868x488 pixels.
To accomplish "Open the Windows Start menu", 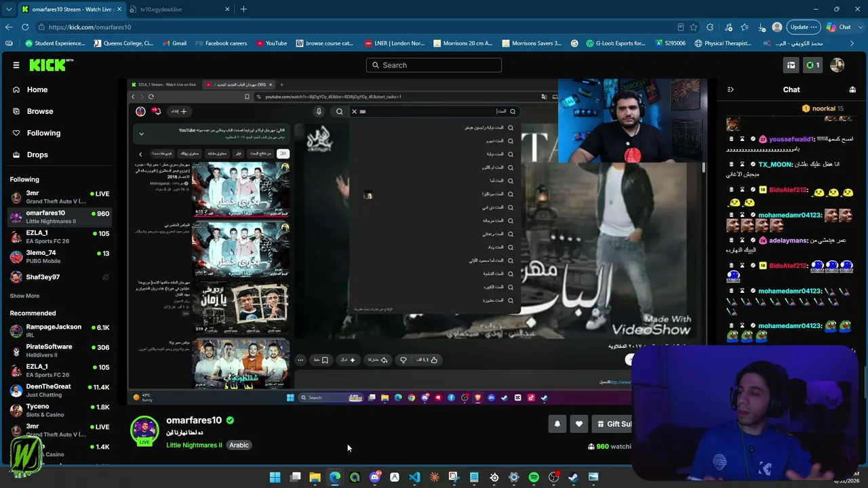I will coord(275,478).
